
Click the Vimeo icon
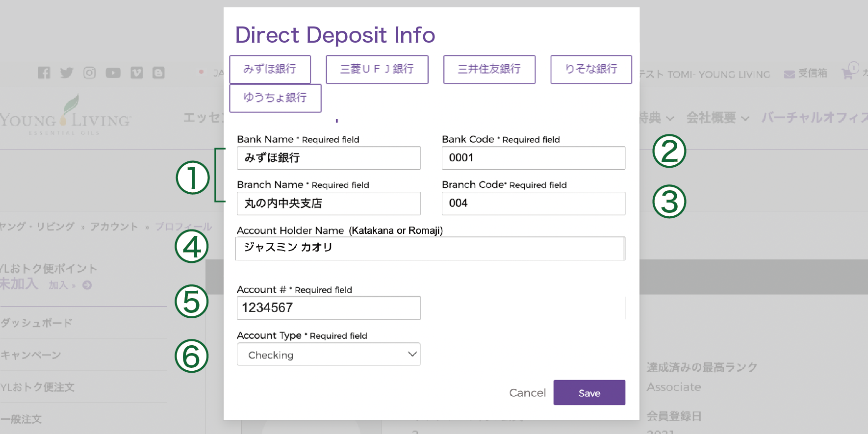136,73
